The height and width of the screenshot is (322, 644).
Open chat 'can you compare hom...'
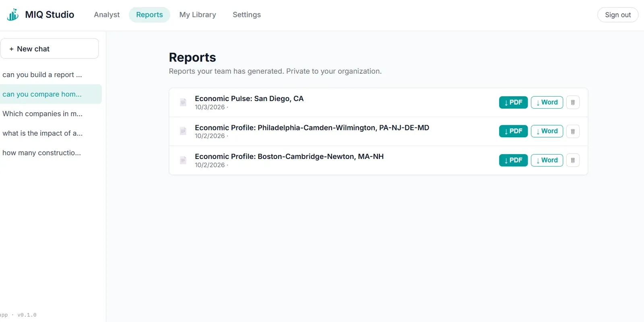pos(51,94)
